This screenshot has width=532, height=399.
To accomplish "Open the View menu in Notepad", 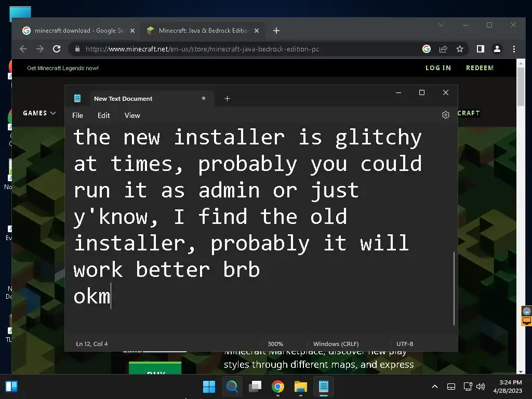I will [132, 115].
